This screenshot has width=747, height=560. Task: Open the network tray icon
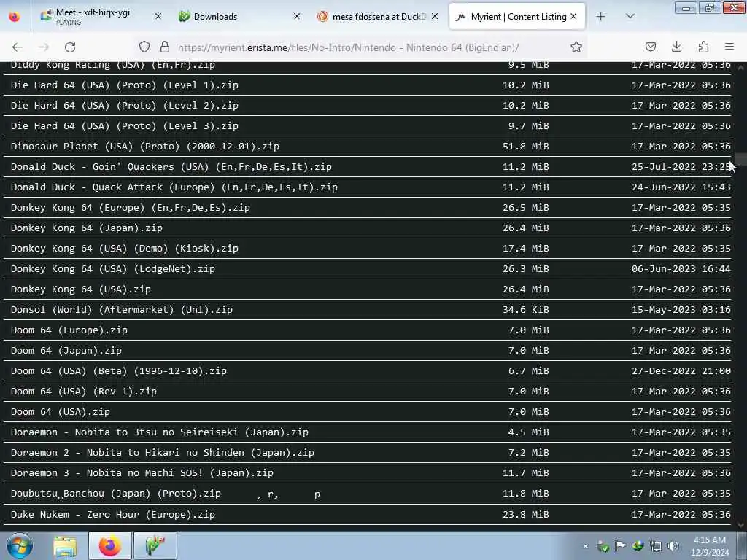656,546
